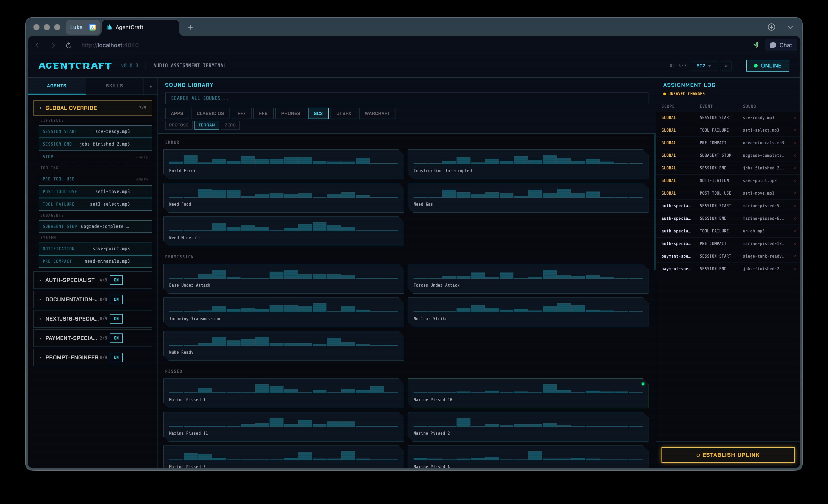Delete the marine-pissed-6 Session End log entry
Image resolution: width=828 pixels, height=504 pixels.
[x=795, y=219]
